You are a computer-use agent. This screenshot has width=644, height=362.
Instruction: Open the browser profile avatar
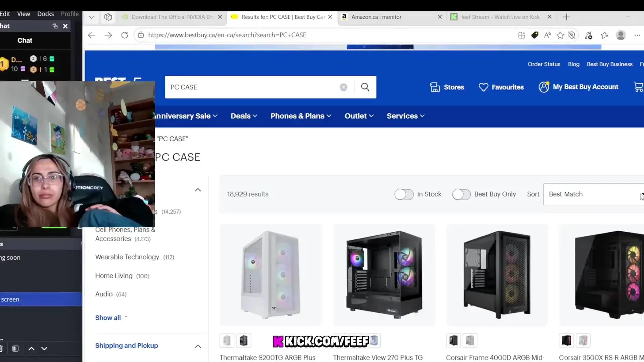point(621,35)
